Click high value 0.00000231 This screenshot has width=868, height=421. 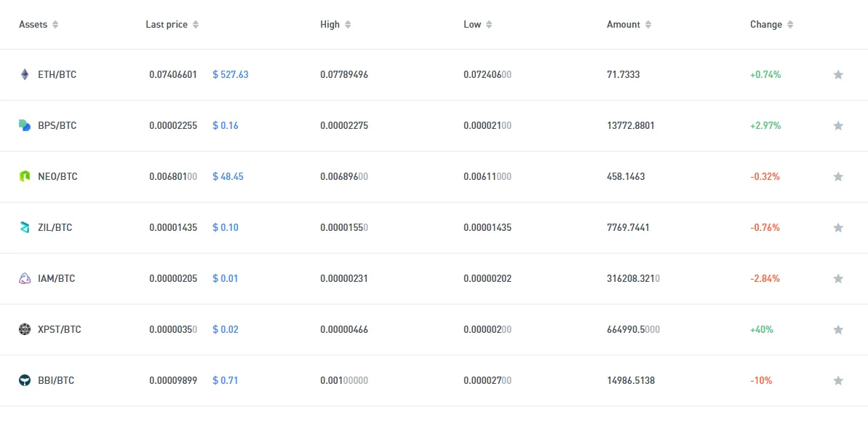pyautogui.click(x=343, y=278)
